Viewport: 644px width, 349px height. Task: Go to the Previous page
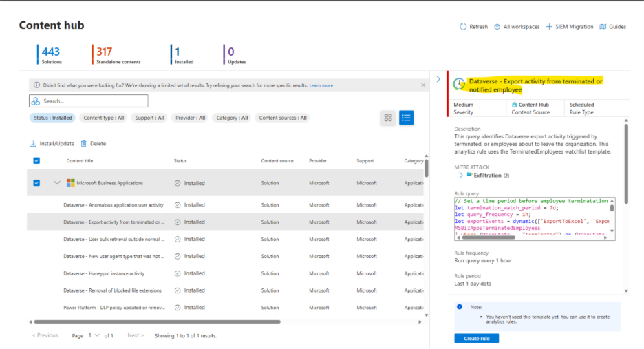(x=45, y=335)
